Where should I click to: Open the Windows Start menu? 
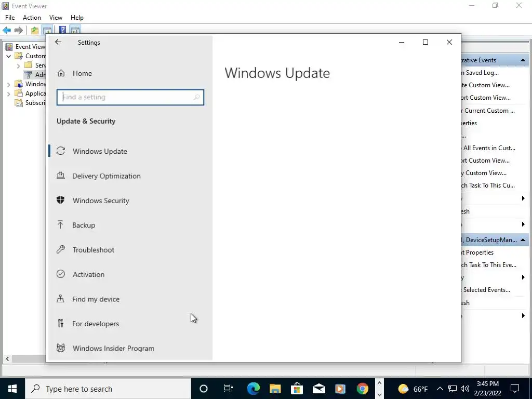12,389
